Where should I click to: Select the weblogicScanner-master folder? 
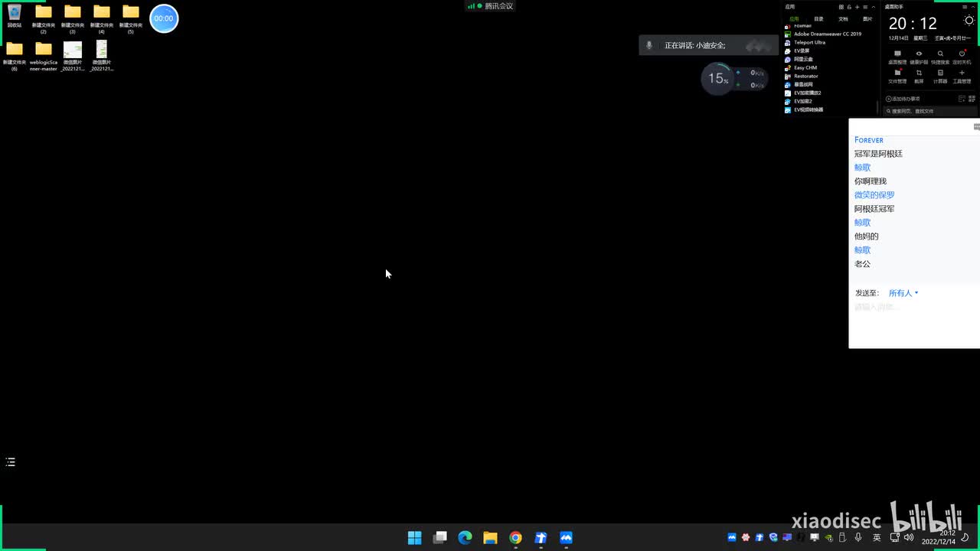click(x=44, y=56)
